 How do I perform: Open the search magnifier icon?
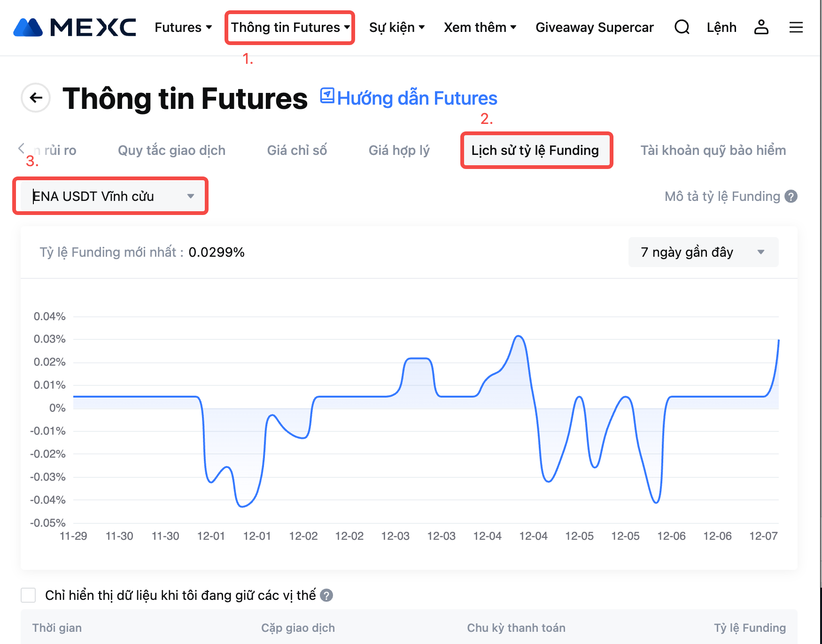682,27
